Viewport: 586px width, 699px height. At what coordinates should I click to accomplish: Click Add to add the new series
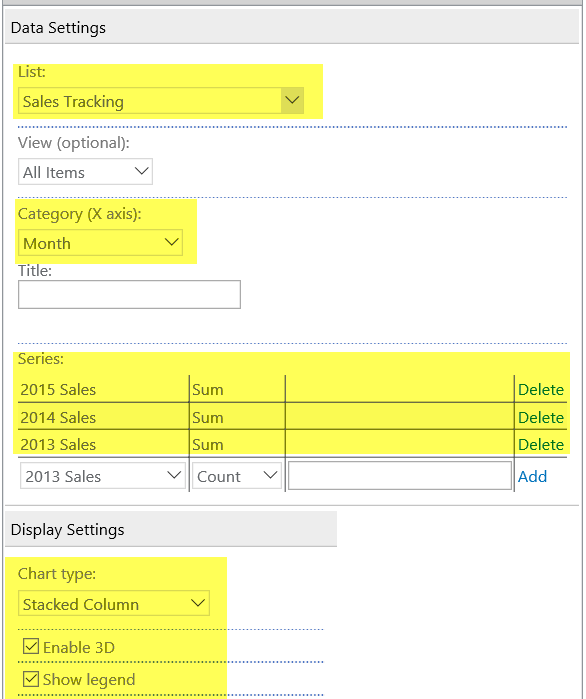click(x=532, y=477)
